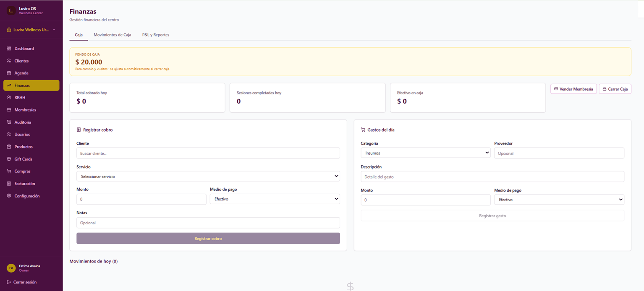
Task: Click the lock icon on Cerrar Caja button
Action: click(605, 89)
